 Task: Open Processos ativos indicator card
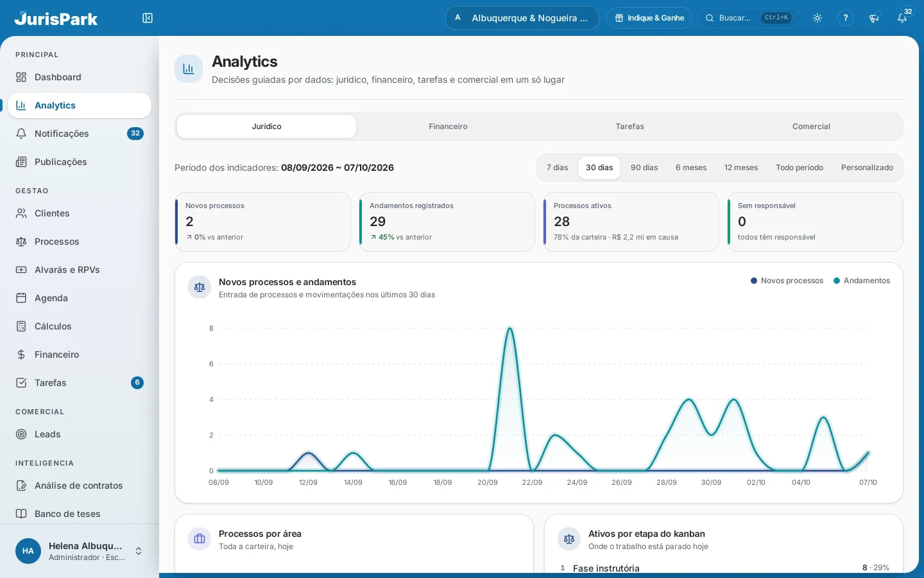(x=631, y=222)
